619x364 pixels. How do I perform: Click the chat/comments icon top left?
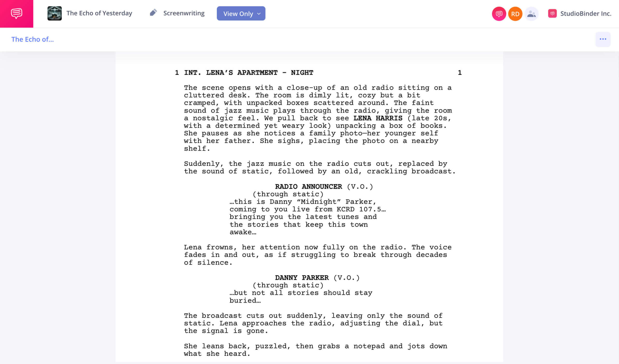pos(16,14)
